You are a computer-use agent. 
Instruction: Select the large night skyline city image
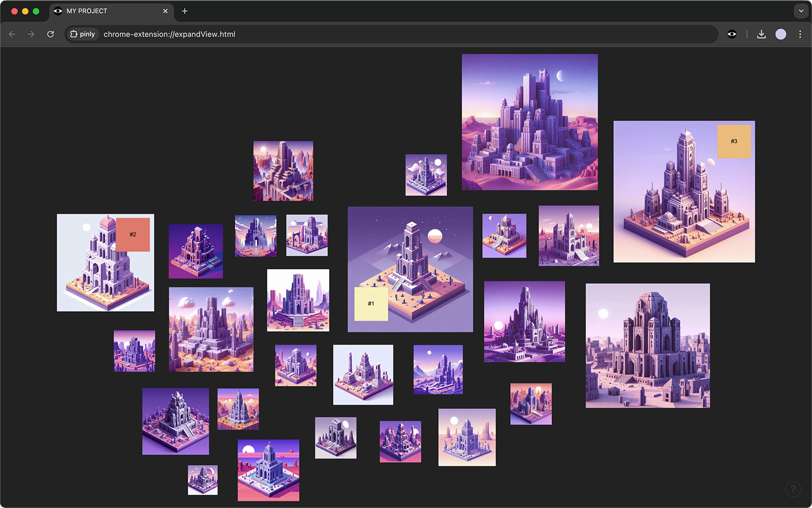530,121
